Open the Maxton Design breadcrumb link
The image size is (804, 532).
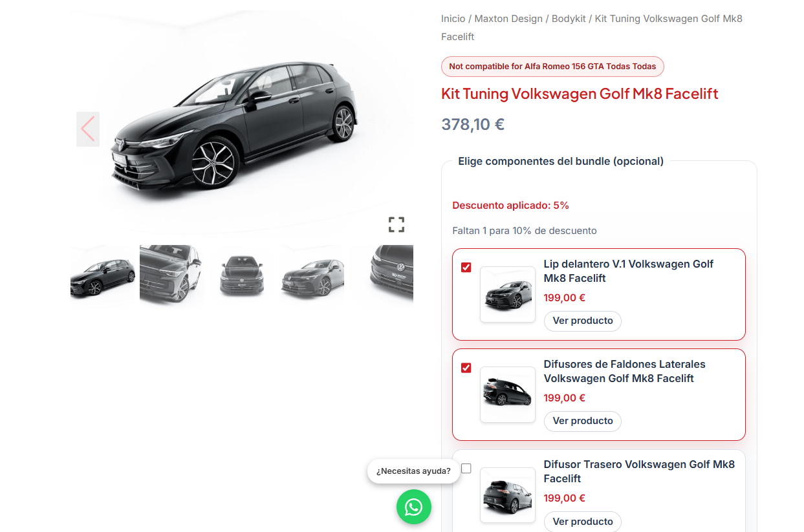pyautogui.click(x=508, y=18)
